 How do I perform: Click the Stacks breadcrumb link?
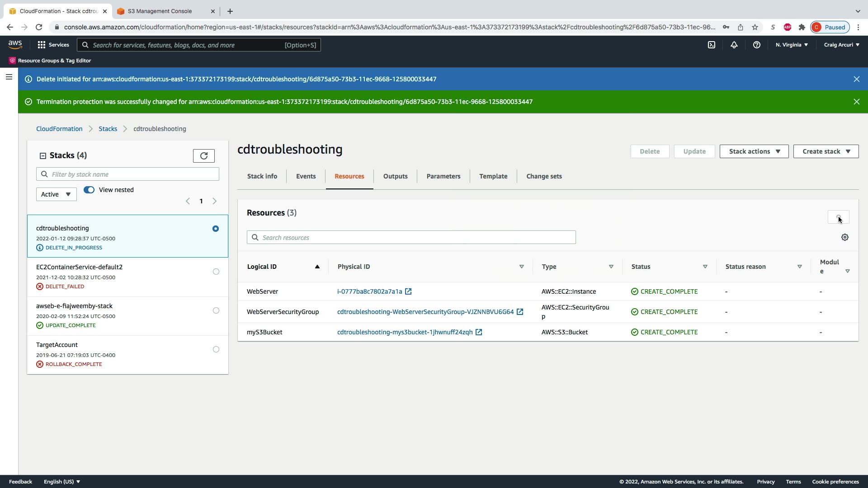coord(108,129)
